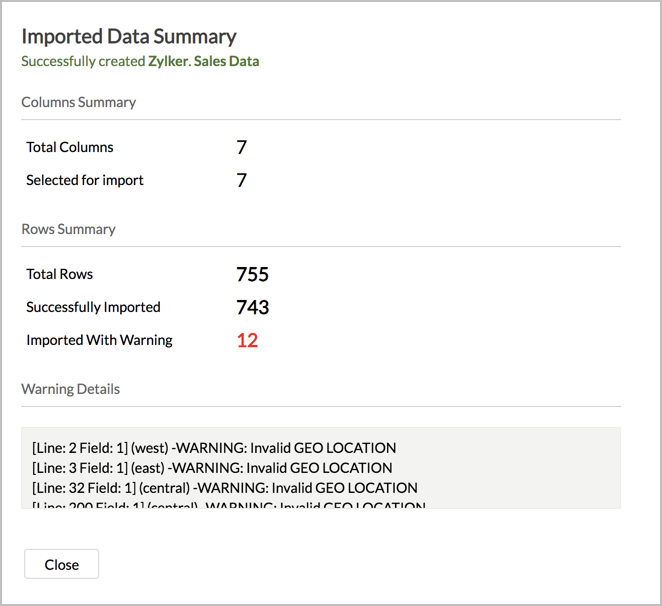Click the Total Columns label
Screen dimensions: 662x606
coord(70,147)
